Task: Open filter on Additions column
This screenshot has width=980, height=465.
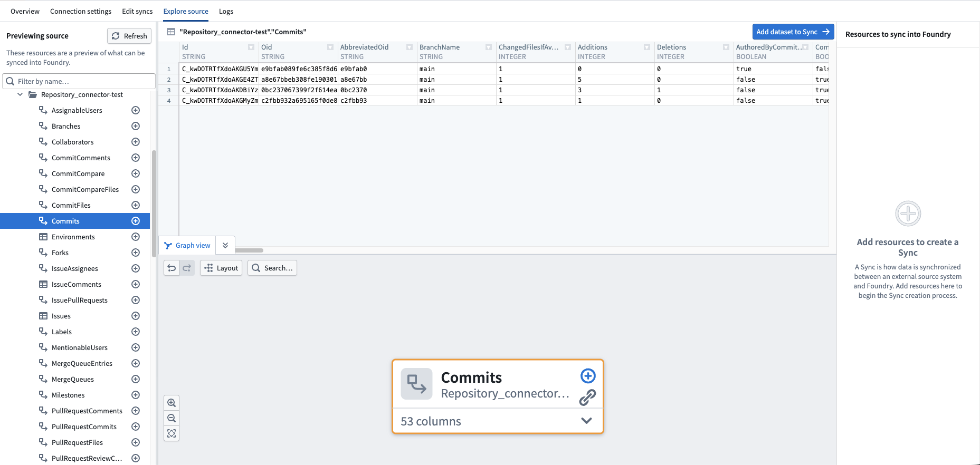Action: point(647,47)
